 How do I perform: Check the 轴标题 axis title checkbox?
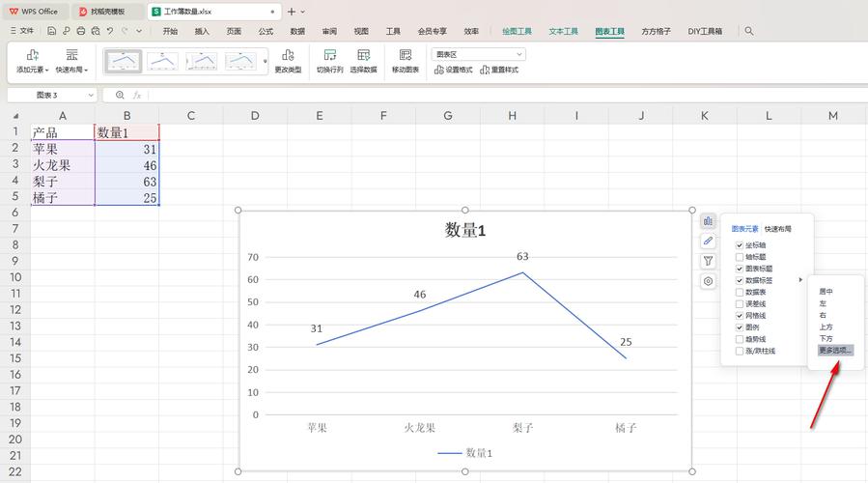click(x=739, y=257)
